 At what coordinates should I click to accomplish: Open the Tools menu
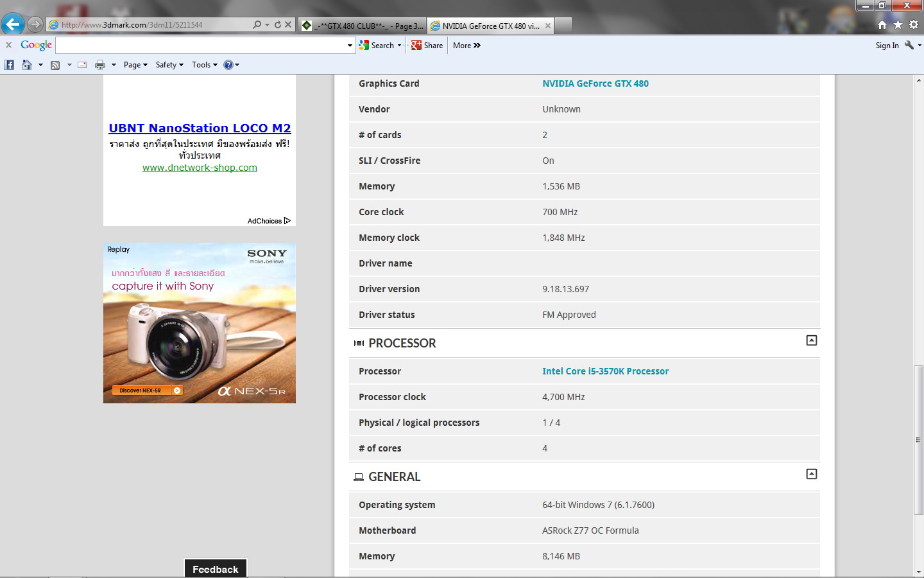[204, 65]
